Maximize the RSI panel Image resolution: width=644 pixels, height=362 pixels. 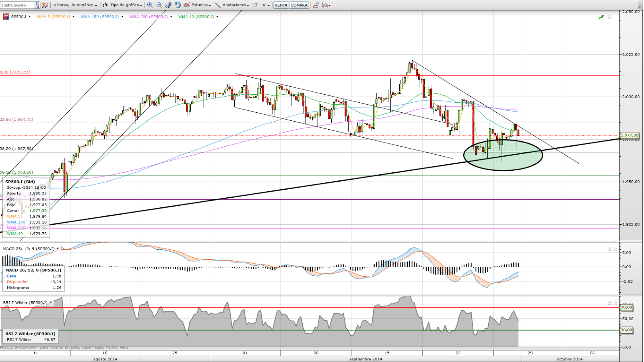coord(610,303)
